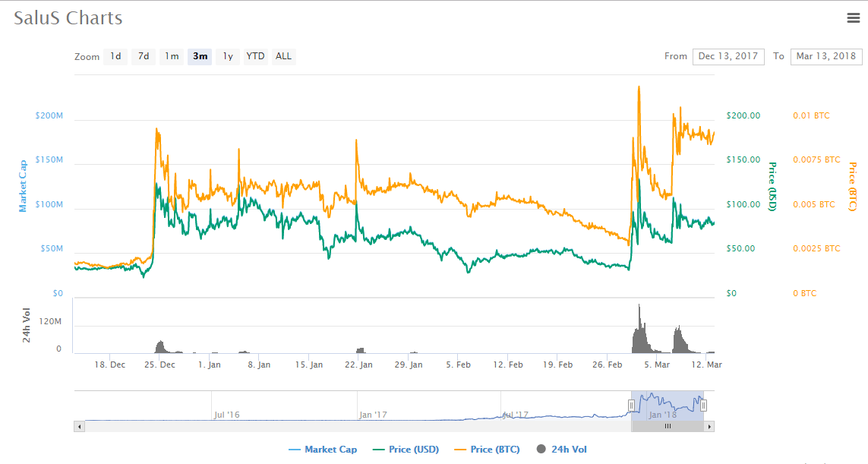868x464 pixels.
Task: Switch zoom to 1y
Action: (228, 56)
